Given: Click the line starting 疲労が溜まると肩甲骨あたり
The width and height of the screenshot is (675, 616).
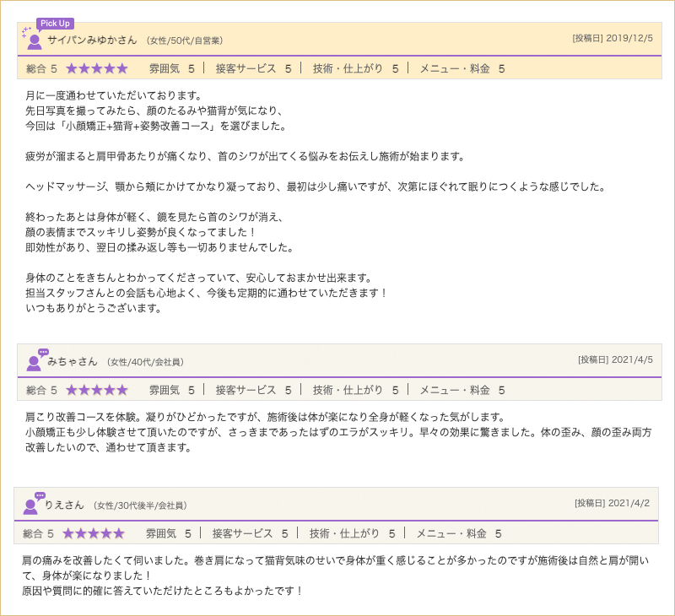Looking at the screenshot, I should tap(245, 156).
